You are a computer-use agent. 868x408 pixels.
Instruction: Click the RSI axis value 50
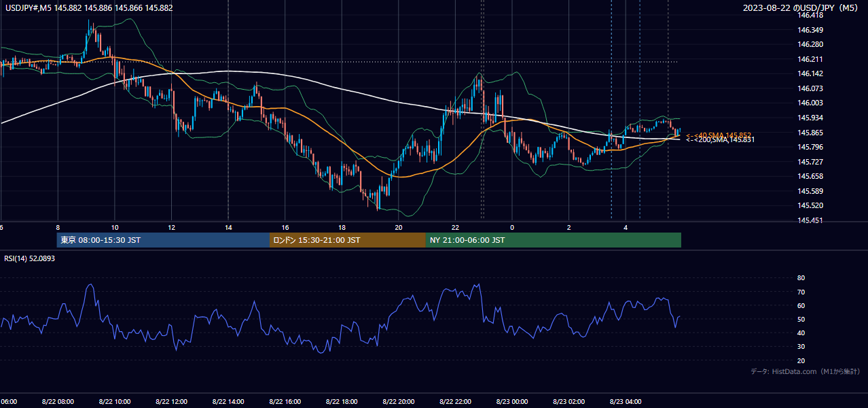click(x=801, y=319)
